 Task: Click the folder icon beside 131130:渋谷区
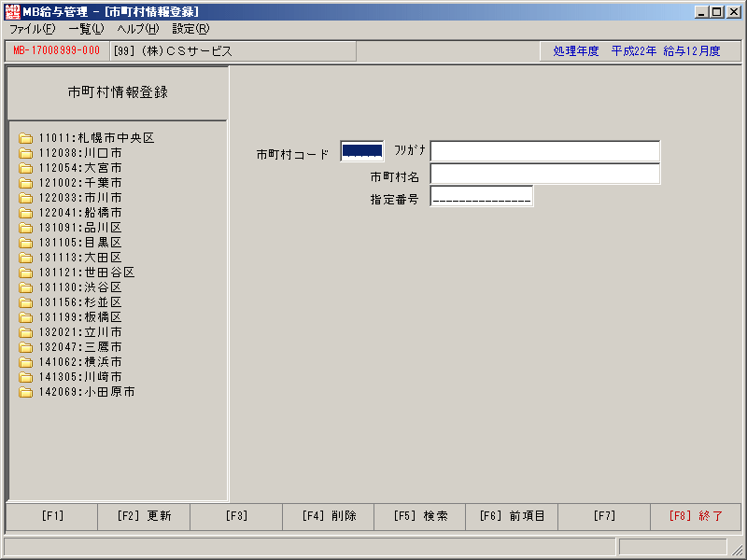click(x=26, y=287)
